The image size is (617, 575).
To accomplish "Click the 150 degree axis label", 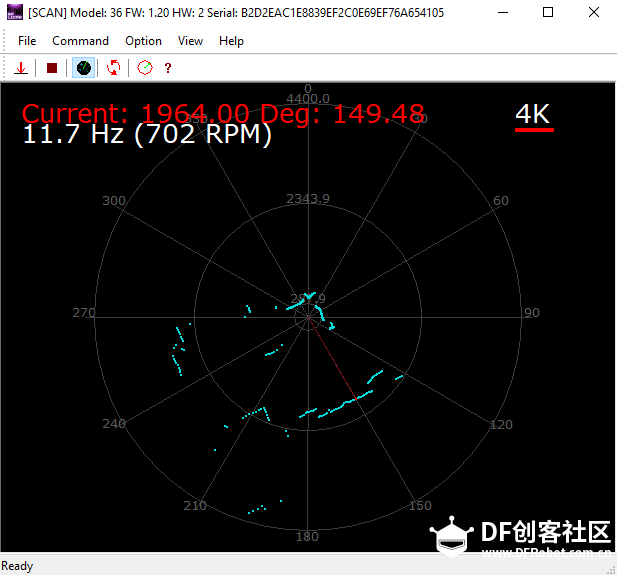I will coord(420,505).
